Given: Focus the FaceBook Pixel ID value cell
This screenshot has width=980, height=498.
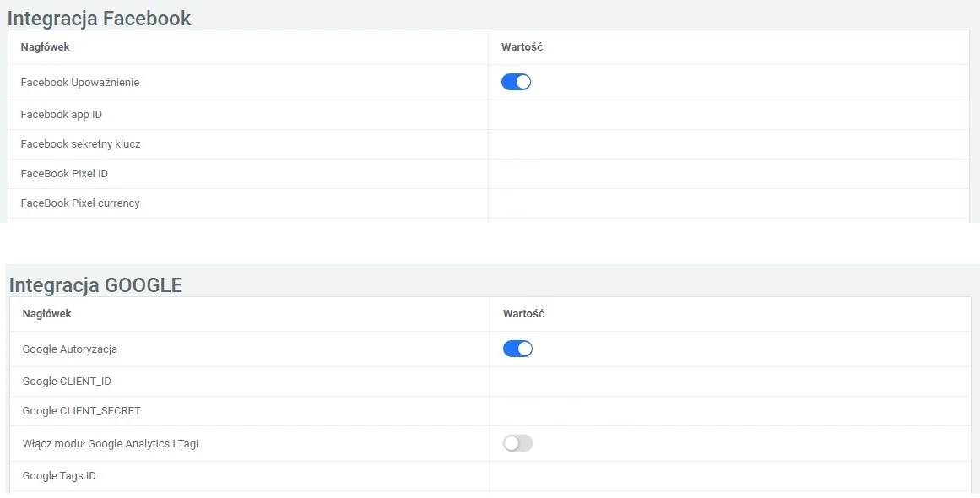Looking at the screenshot, I should [x=728, y=174].
